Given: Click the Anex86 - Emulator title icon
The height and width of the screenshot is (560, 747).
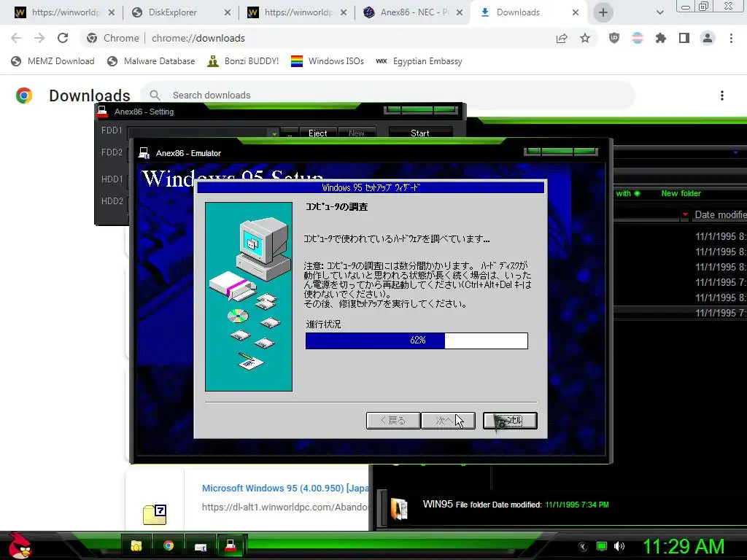Looking at the screenshot, I should (x=144, y=153).
